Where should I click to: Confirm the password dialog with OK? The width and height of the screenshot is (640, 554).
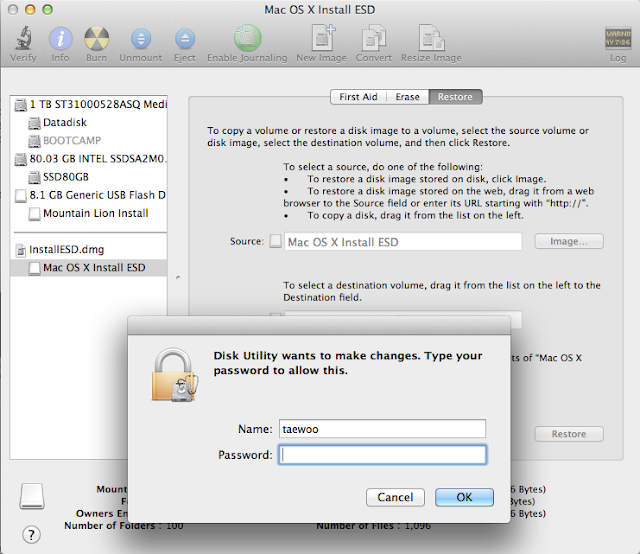click(x=464, y=497)
